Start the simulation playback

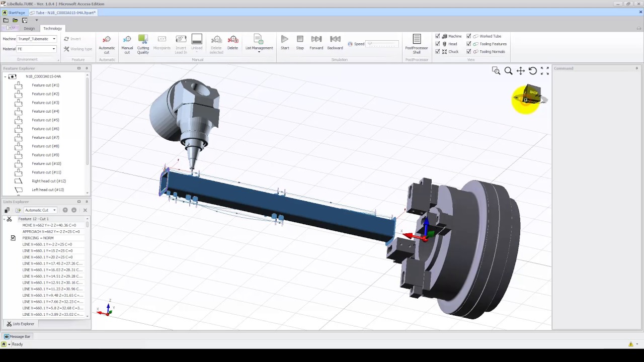click(285, 43)
